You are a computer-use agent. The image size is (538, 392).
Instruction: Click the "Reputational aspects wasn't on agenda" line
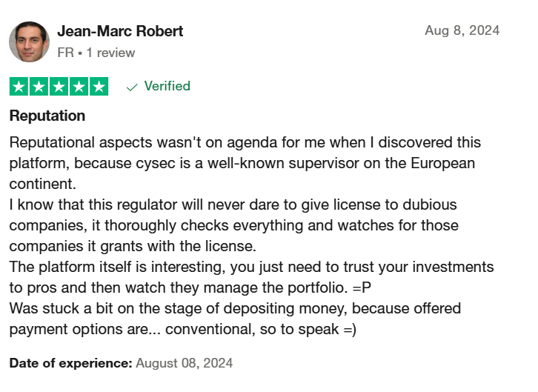(x=245, y=142)
